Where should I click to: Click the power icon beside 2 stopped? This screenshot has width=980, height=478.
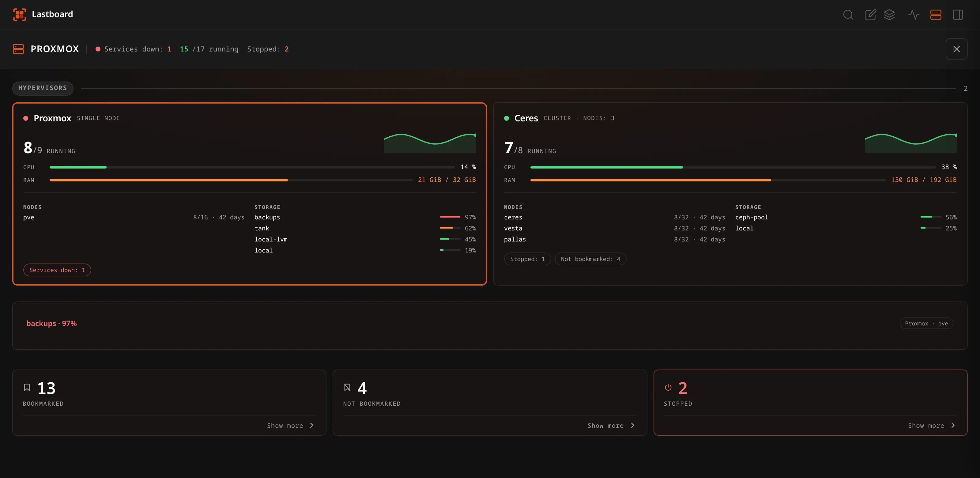[x=668, y=387]
